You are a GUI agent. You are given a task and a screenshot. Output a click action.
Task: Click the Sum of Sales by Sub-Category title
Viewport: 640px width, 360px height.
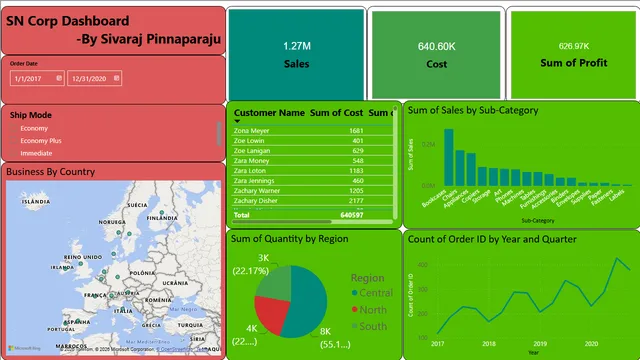tap(473, 110)
